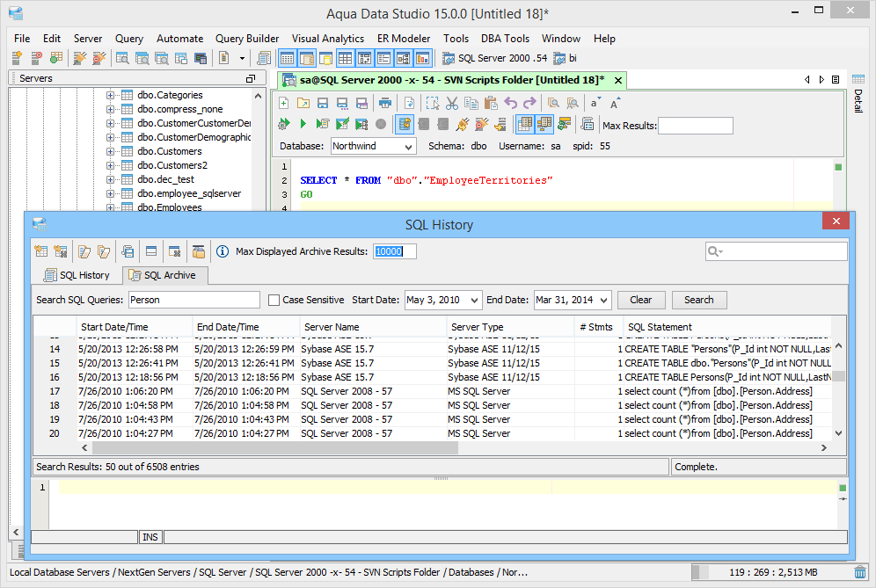The width and height of the screenshot is (876, 588).
Task: Click the redo arrow icon
Action: coord(529,103)
